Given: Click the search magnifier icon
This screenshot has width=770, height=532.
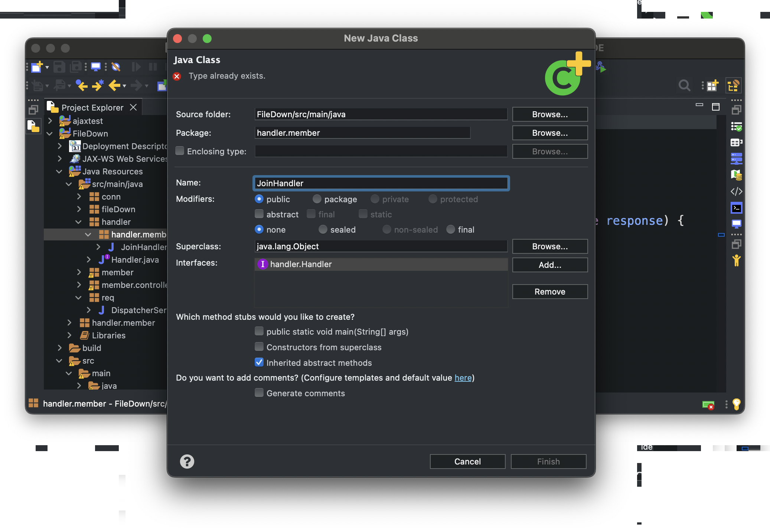Looking at the screenshot, I should (x=684, y=86).
